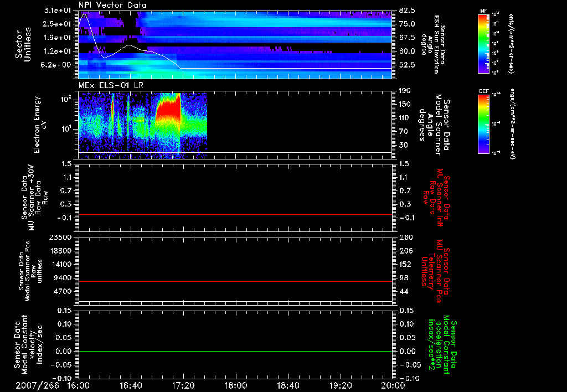Click the "23500" scanner position tick
This screenshot has width=567, height=392.
[x=60, y=238]
